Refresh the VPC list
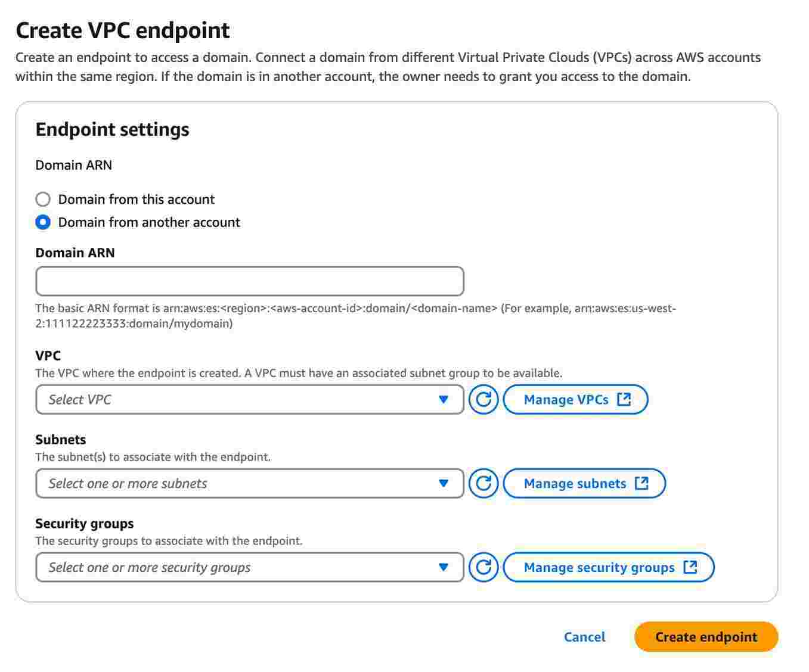809x672 pixels. 483,400
